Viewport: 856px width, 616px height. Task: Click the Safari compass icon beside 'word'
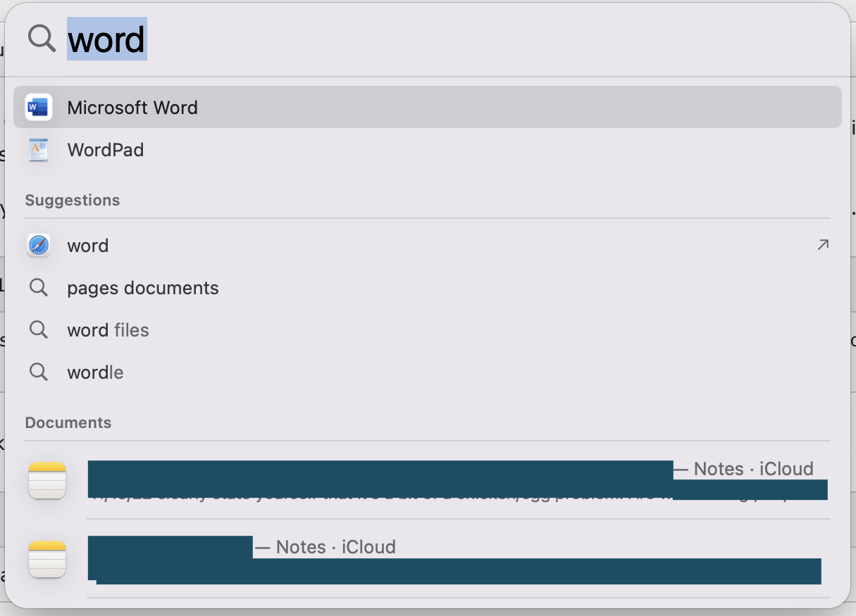click(x=38, y=245)
